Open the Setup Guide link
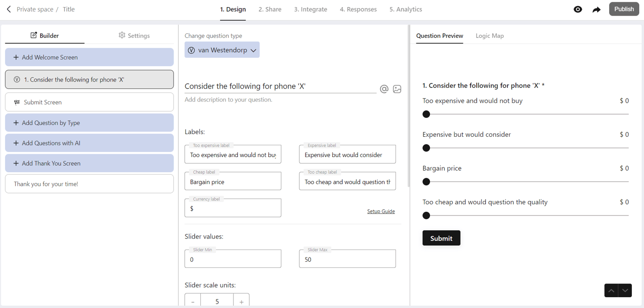644x308 pixels. click(x=381, y=211)
